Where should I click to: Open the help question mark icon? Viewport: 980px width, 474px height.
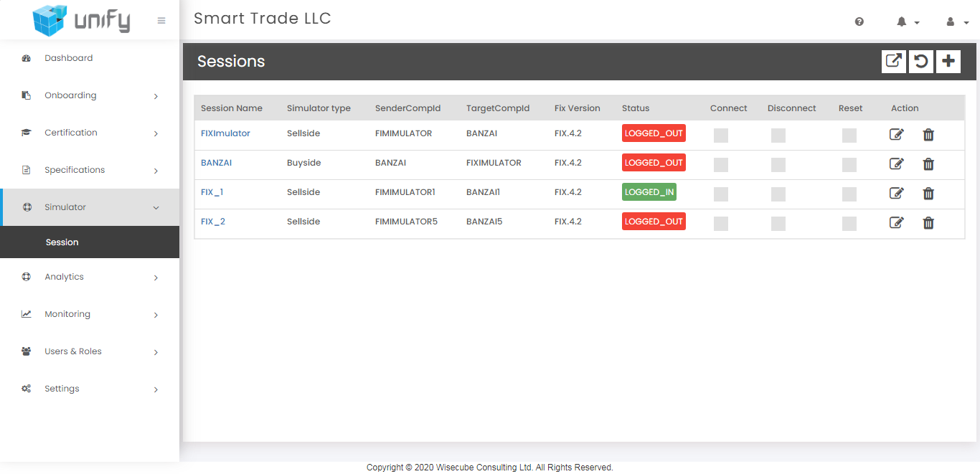coord(859,22)
